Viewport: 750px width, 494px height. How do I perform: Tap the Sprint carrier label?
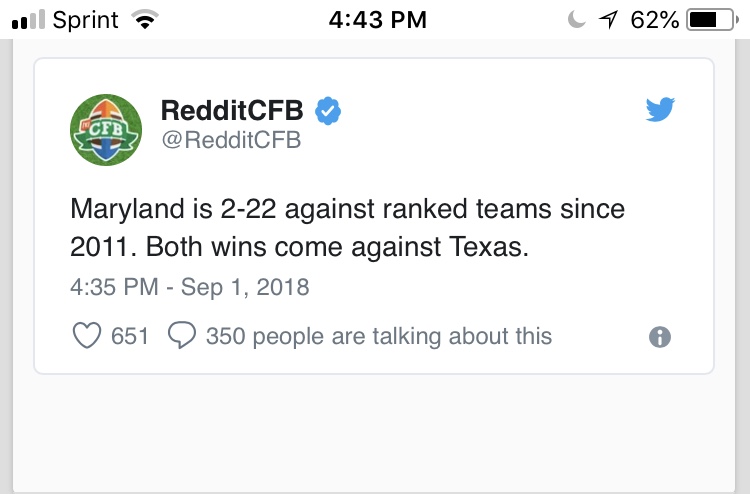pos(85,21)
